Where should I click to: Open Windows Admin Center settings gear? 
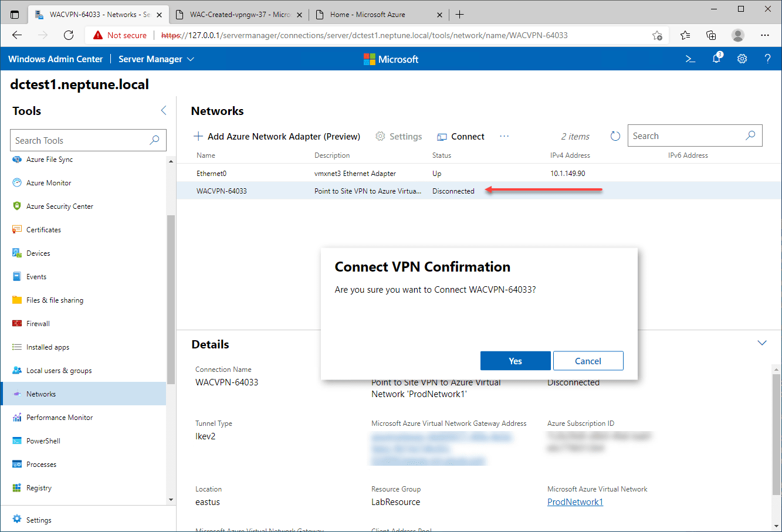742,59
